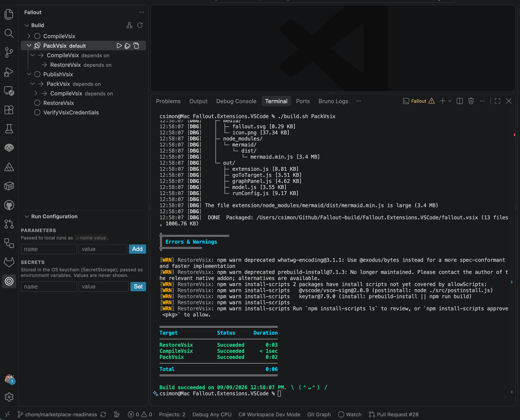Image resolution: width=520 pixels, height=420 pixels.
Task: Open the Extensions view
Action: click(x=9, y=110)
